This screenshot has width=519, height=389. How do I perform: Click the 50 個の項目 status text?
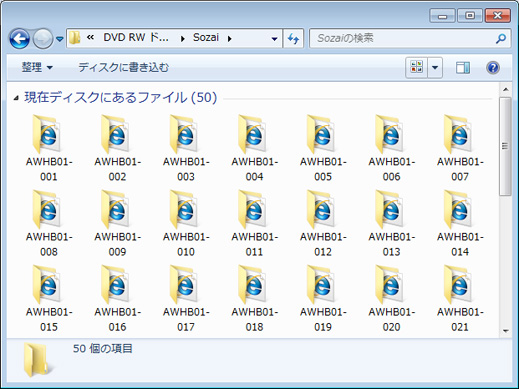click(x=103, y=348)
